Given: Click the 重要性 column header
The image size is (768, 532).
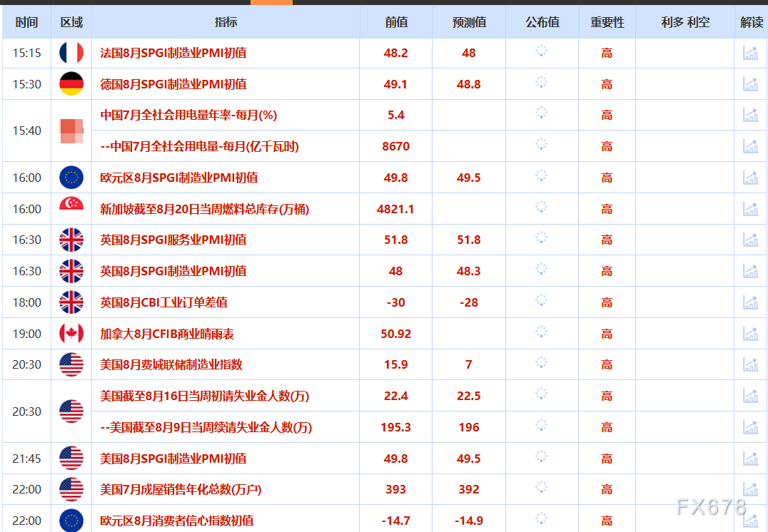Looking at the screenshot, I should 606,22.
